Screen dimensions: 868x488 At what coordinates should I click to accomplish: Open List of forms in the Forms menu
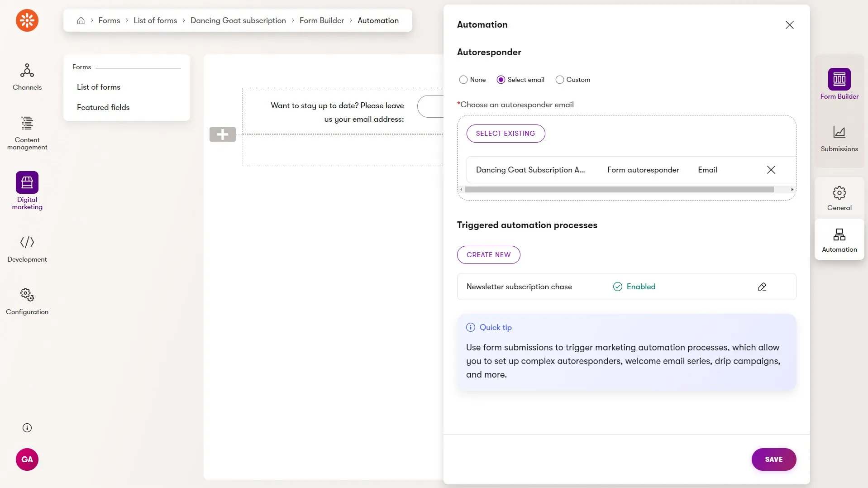click(x=99, y=87)
